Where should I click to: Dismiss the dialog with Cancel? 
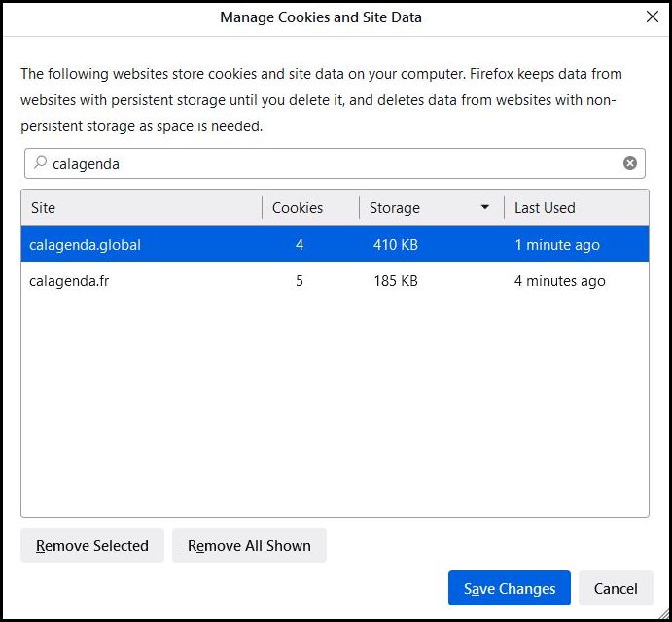tap(616, 588)
